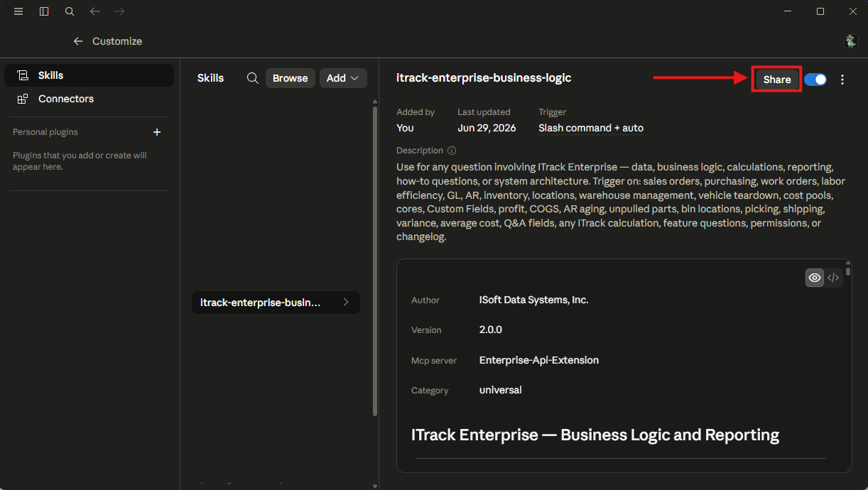
Task: Click the Browse button
Action: coord(291,78)
